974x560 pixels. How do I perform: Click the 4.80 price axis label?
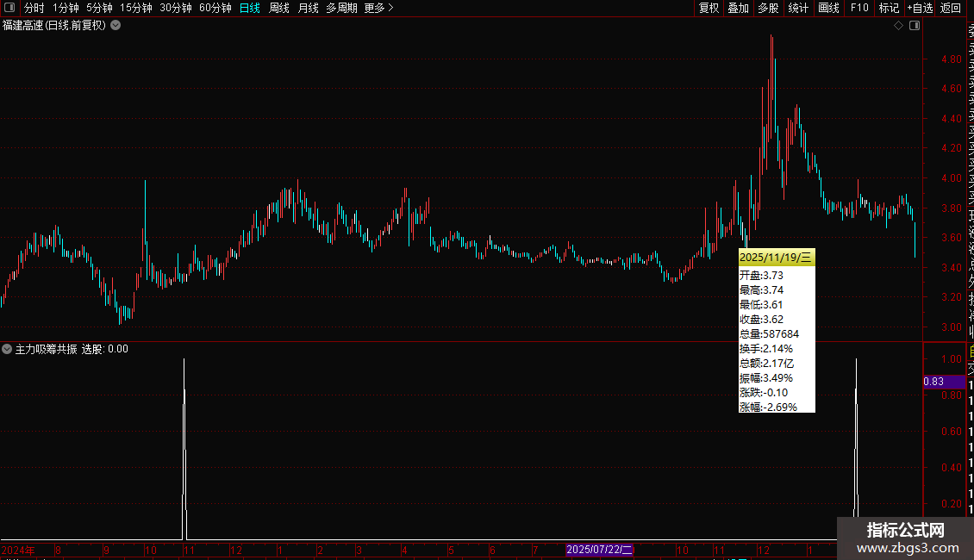tap(951, 59)
